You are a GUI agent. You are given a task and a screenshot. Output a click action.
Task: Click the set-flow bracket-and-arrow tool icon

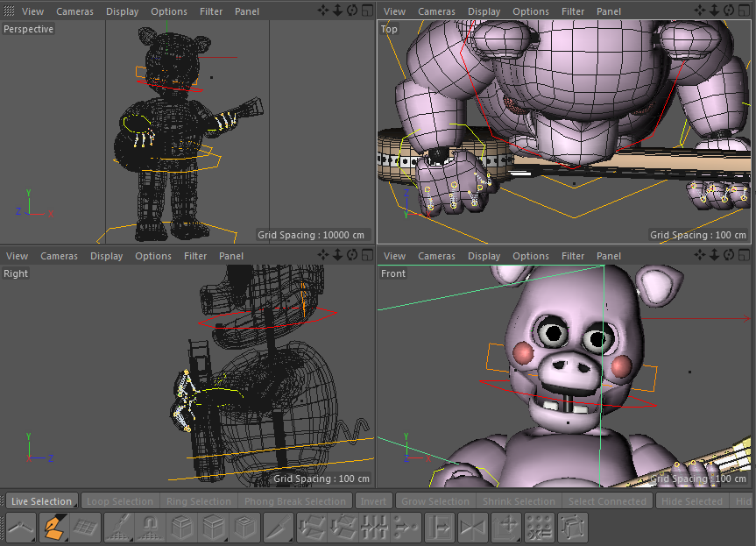point(440,527)
